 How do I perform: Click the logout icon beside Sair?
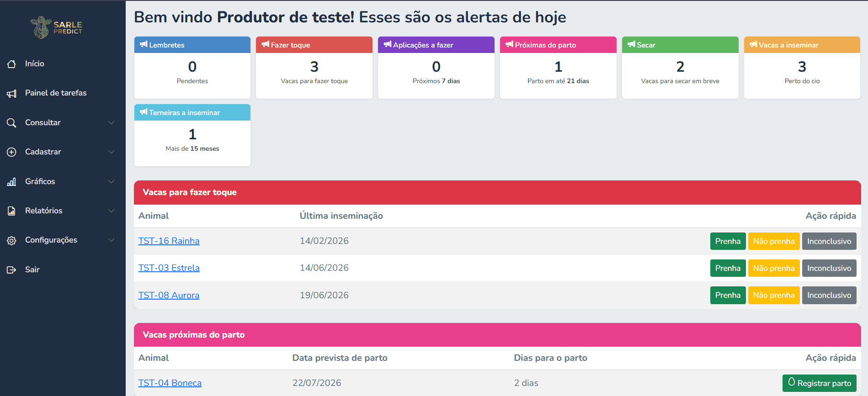coord(11,270)
